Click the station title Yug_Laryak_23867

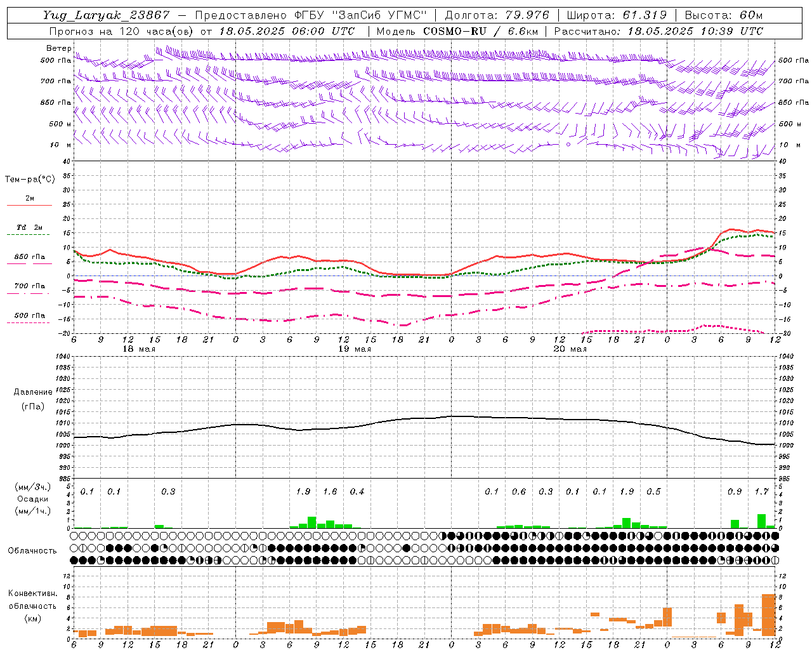pyautogui.click(x=107, y=15)
